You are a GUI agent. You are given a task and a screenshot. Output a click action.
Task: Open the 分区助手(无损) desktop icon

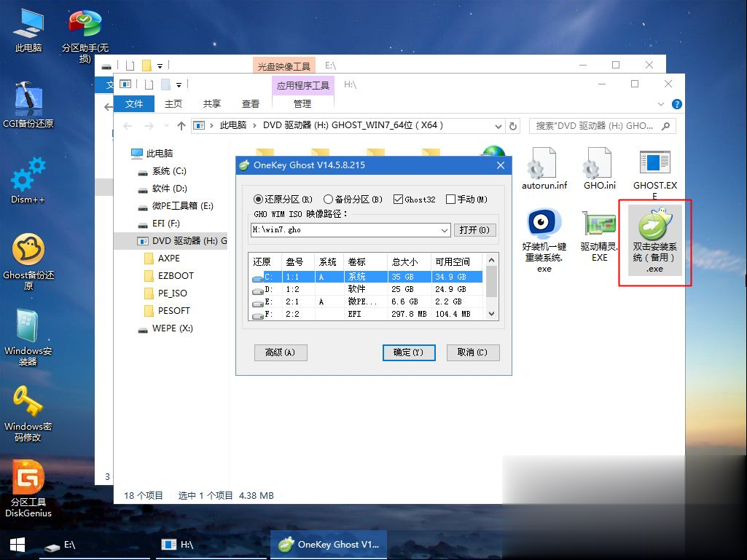point(85,36)
